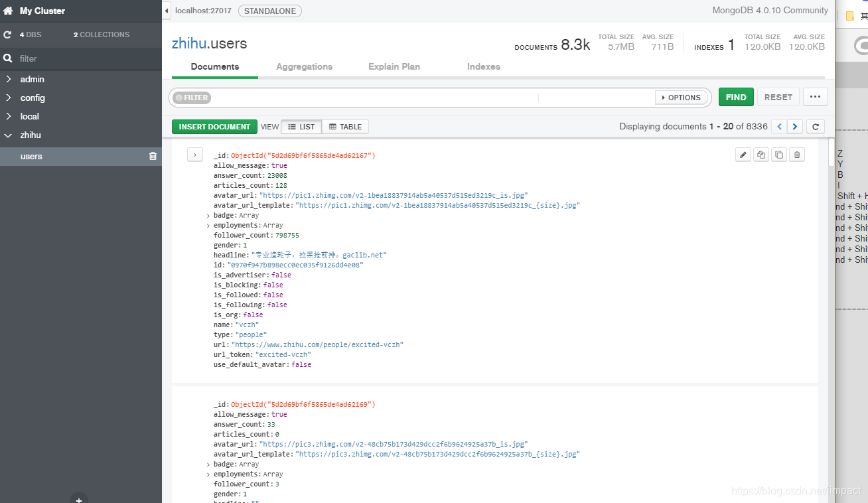
Task: Expand the config database
Action: pyautogui.click(x=9, y=98)
